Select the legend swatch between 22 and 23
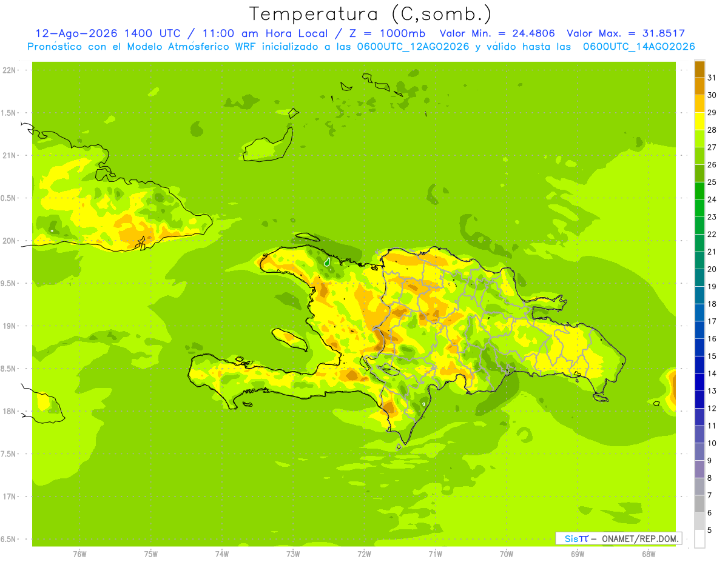This screenshot has width=728, height=562. (x=699, y=226)
